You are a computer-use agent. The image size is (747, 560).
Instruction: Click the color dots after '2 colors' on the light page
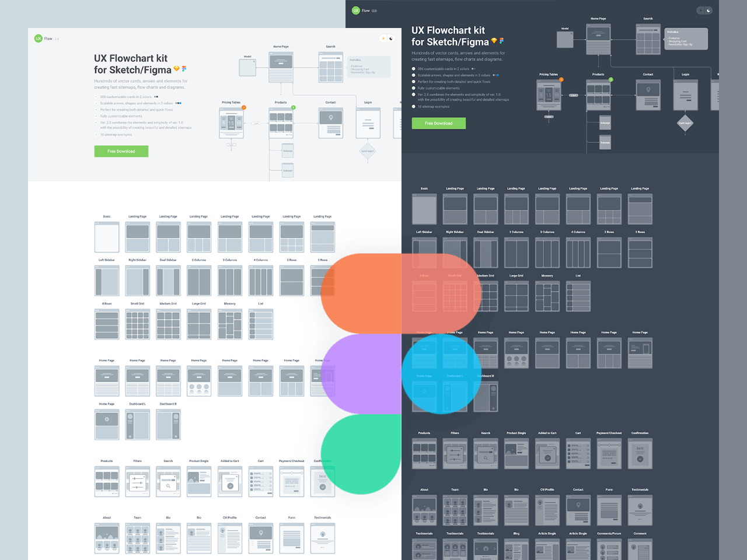156,97
